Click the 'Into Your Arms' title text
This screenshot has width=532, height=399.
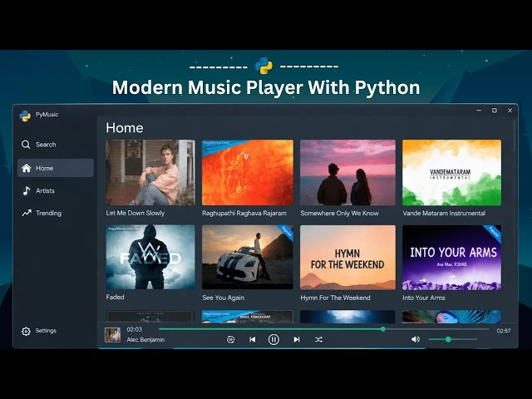(x=424, y=298)
